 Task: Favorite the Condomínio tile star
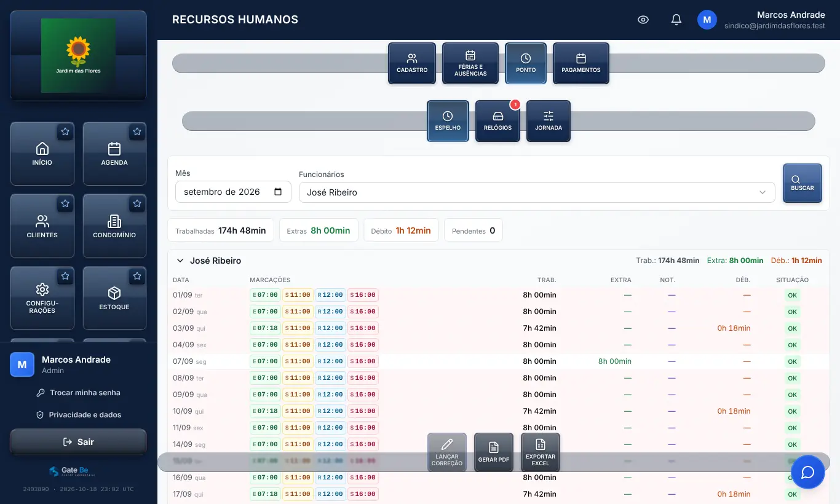pos(137,203)
